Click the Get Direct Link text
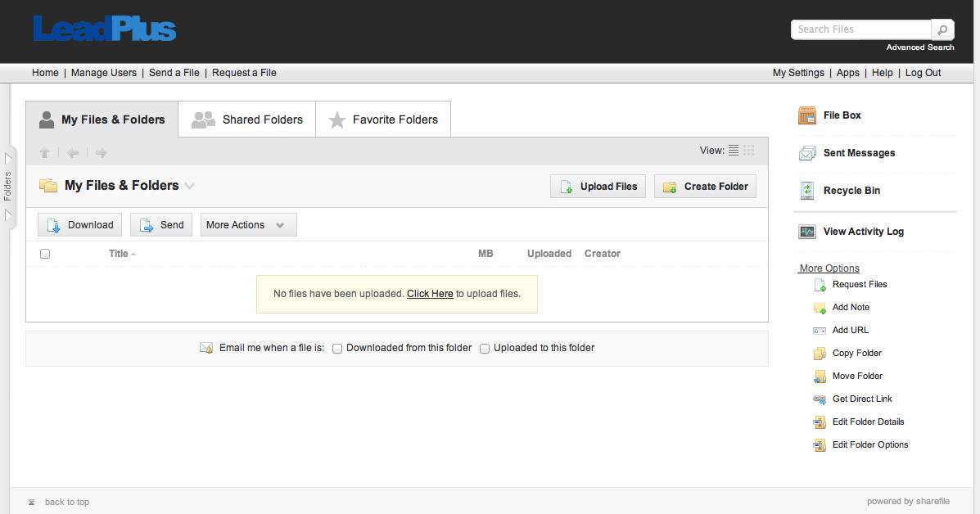Viewport: 980px width, 514px height. pyautogui.click(x=862, y=399)
